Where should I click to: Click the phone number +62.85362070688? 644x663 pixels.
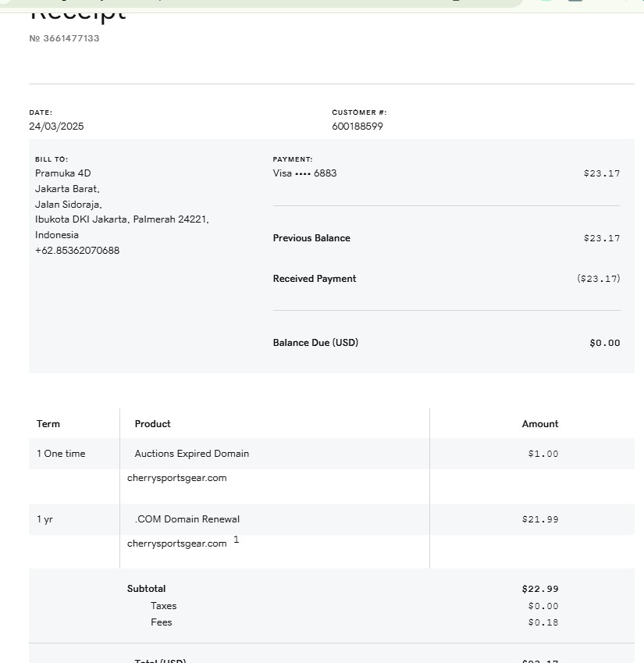pyautogui.click(x=77, y=251)
